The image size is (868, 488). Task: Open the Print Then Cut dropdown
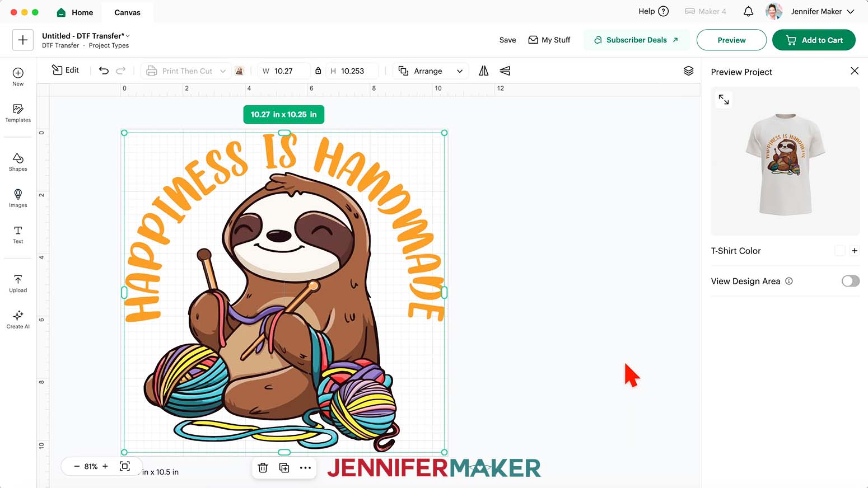tap(186, 71)
